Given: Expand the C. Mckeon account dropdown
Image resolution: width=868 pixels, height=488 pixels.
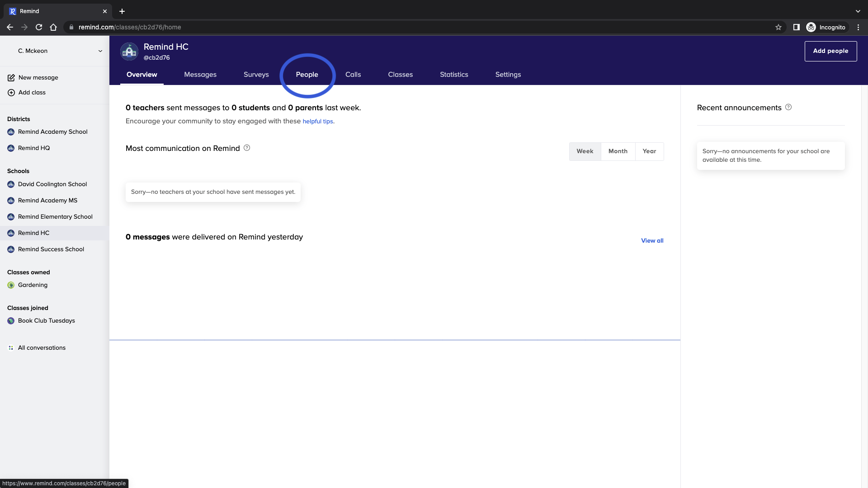Looking at the screenshot, I should point(100,51).
